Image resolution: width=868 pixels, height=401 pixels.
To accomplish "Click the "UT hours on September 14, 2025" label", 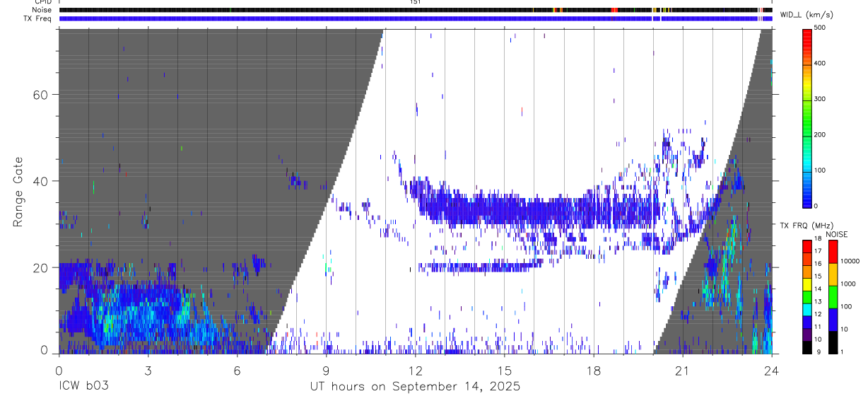I will pos(415,387).
